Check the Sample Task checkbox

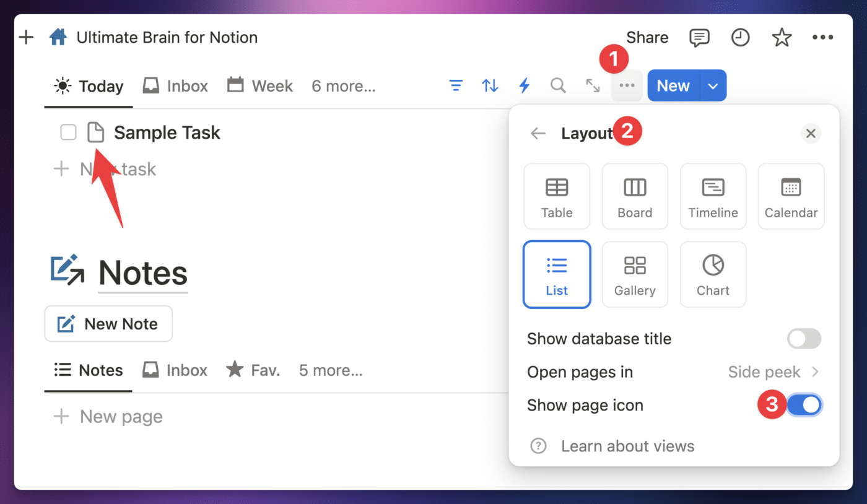(x=68, y=132)
